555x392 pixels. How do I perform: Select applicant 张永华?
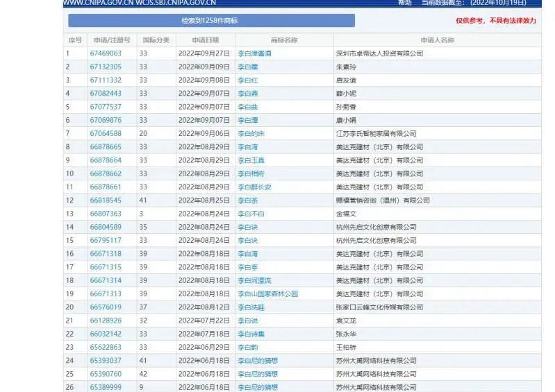(x=346, y=334)
